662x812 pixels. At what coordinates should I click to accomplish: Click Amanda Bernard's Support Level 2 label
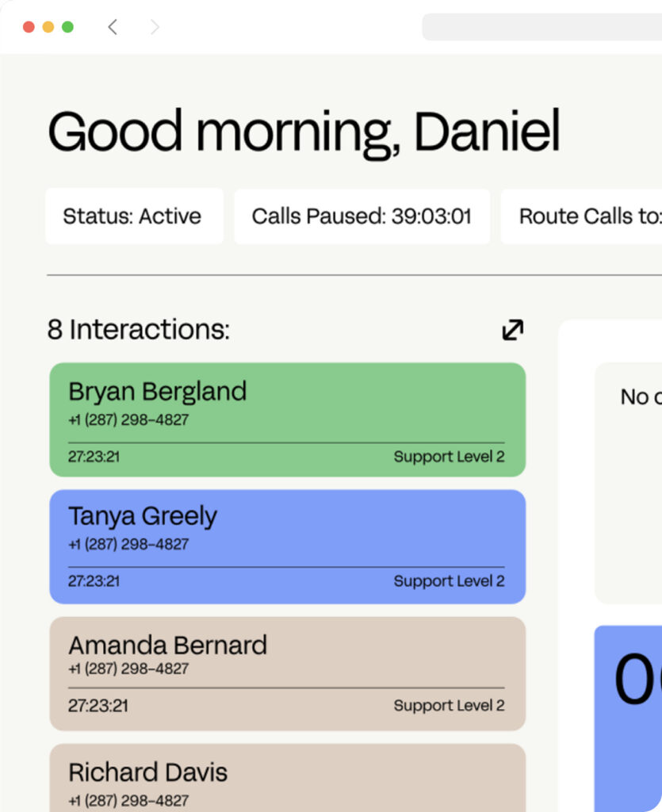(449, 706)
